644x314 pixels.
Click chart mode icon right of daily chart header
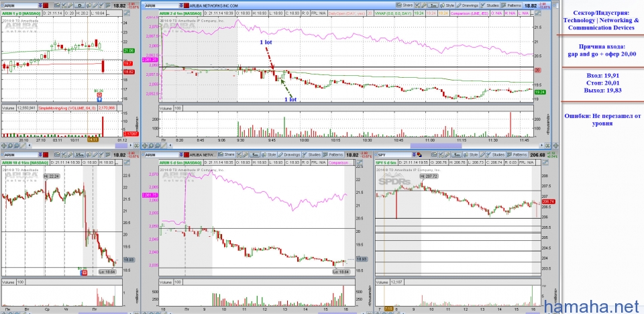coord(127,12)
